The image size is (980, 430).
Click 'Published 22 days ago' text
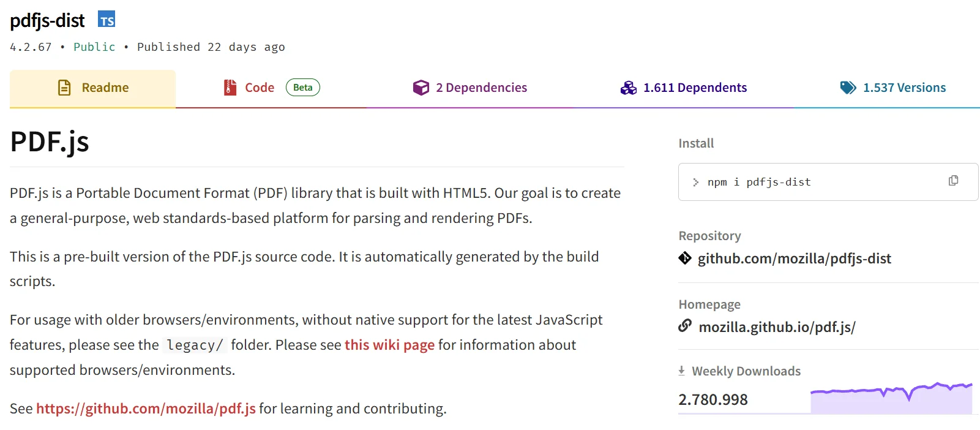tap(211, 47)
